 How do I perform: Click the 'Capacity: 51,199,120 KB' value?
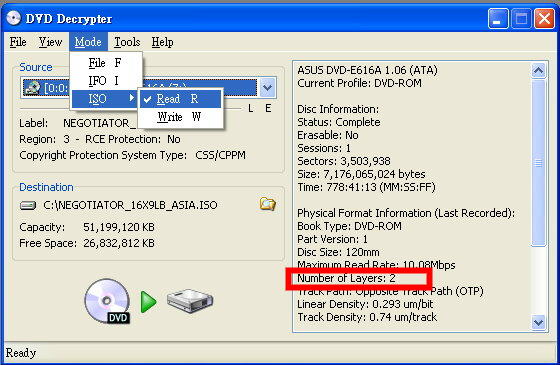[119, 227]
